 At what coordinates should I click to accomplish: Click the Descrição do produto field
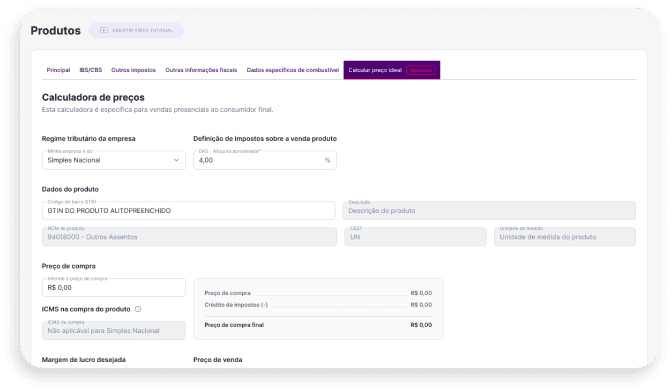point(489,210)
